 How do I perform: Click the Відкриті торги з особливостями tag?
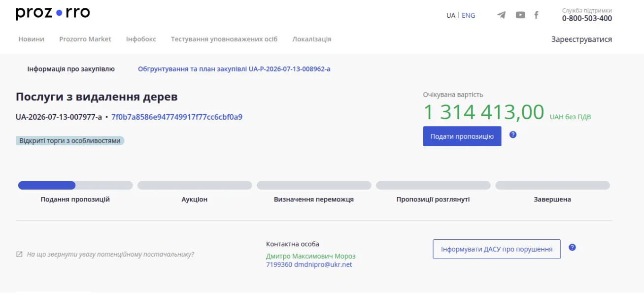(70, 141)
